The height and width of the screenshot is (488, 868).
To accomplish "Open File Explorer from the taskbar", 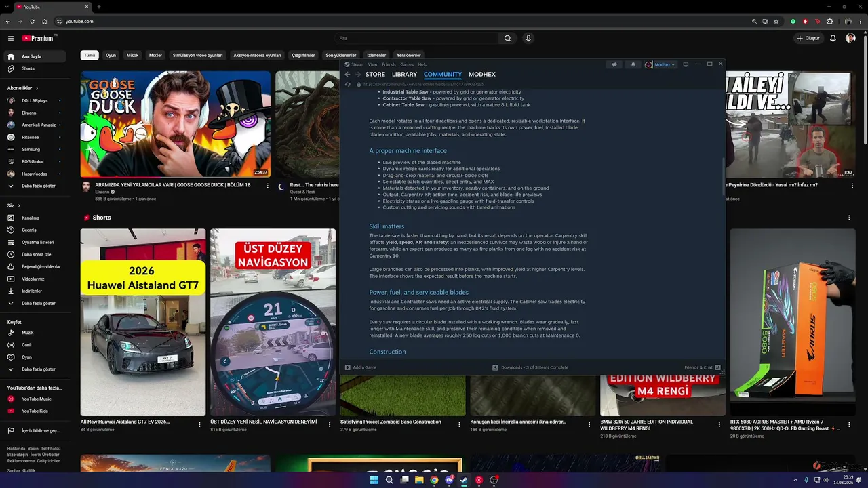I will [x=419, y=480].
